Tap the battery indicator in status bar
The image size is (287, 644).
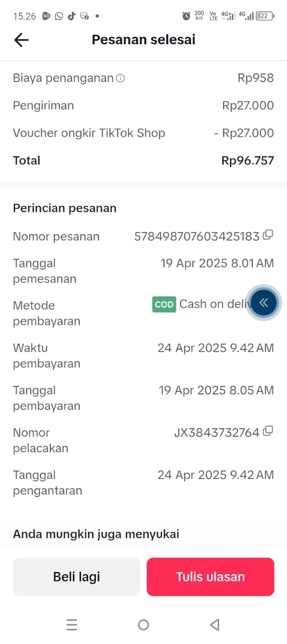(x=265, y=16)
